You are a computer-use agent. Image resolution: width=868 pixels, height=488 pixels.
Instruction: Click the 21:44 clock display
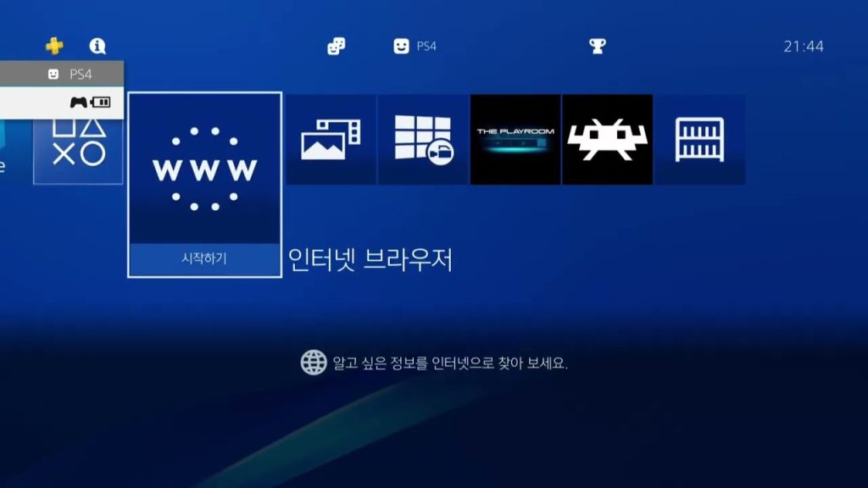803,47
